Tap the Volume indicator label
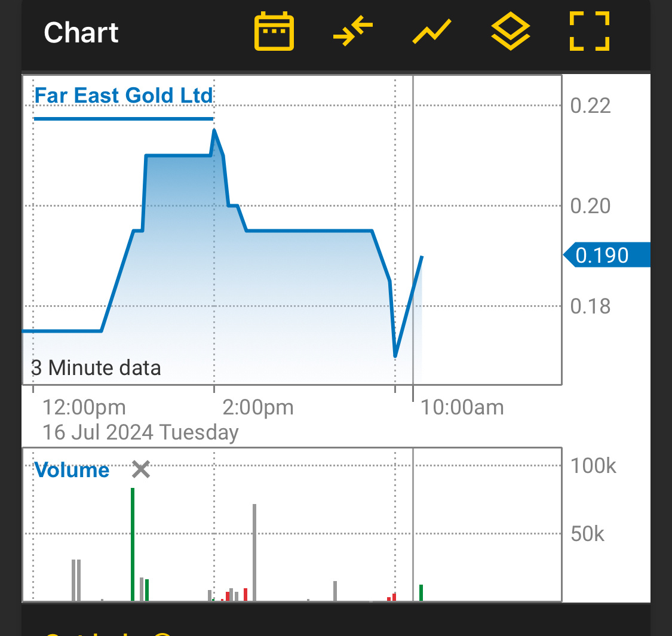Viewport: 672px width, 636px height. [x=72, y=470]
